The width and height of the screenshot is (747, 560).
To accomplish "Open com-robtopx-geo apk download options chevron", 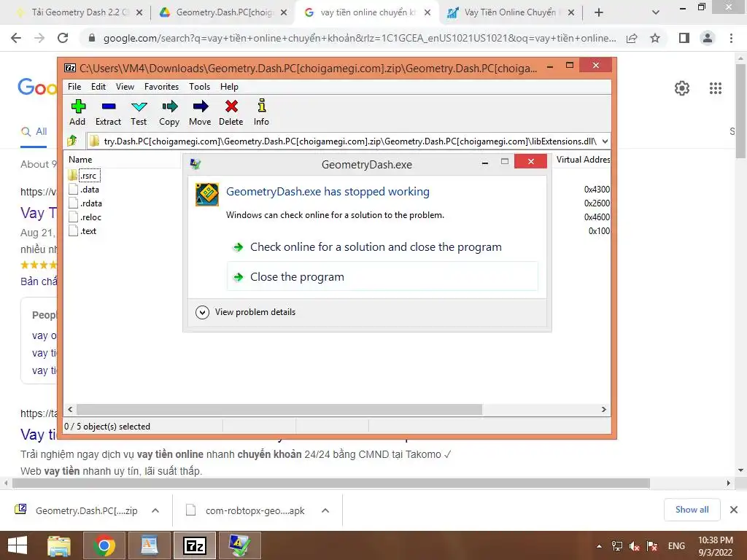I will pyautogui.click(x=325, y=510).
